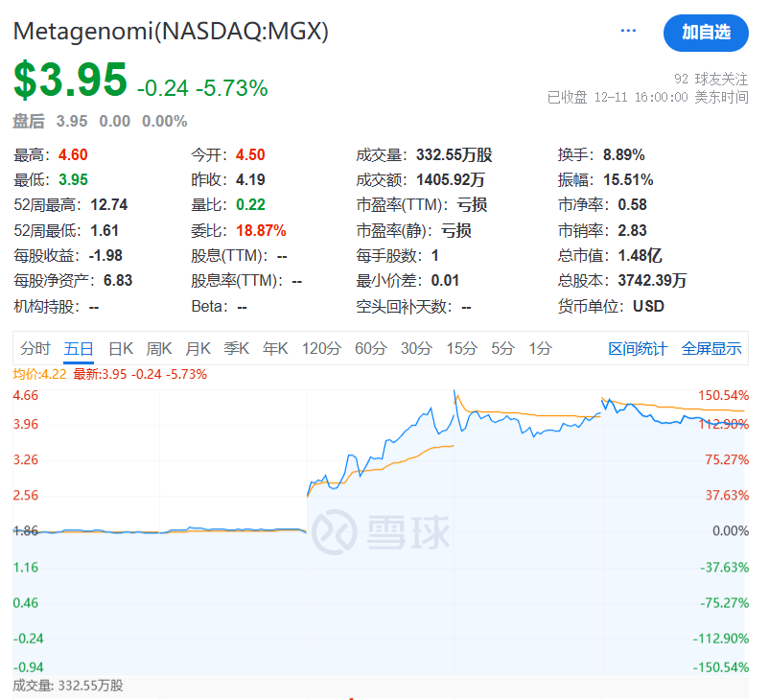Open the 日K daily candlestick tab
The height and width of the screenshot is (700, 769).
(121, 348)
